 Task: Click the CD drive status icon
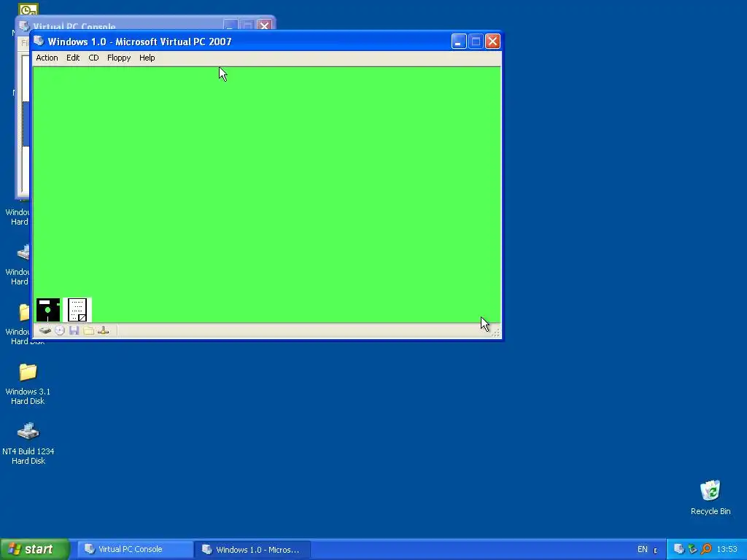tap(60, 330)
